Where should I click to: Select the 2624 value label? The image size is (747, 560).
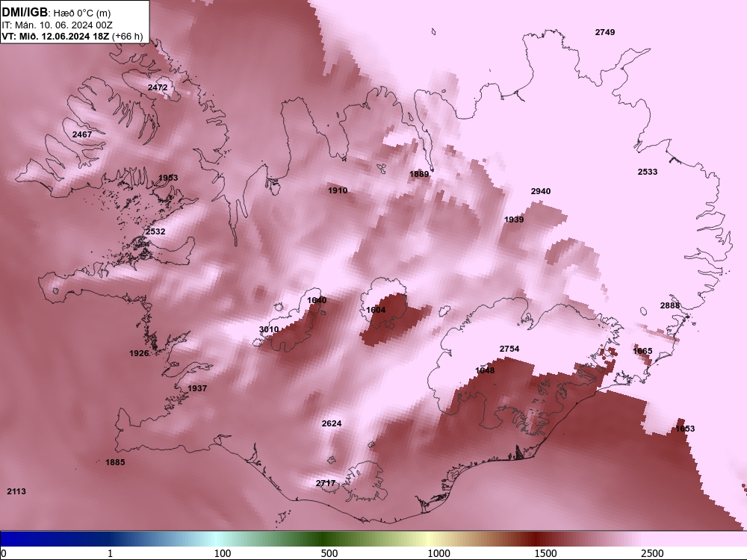point(332,424)
